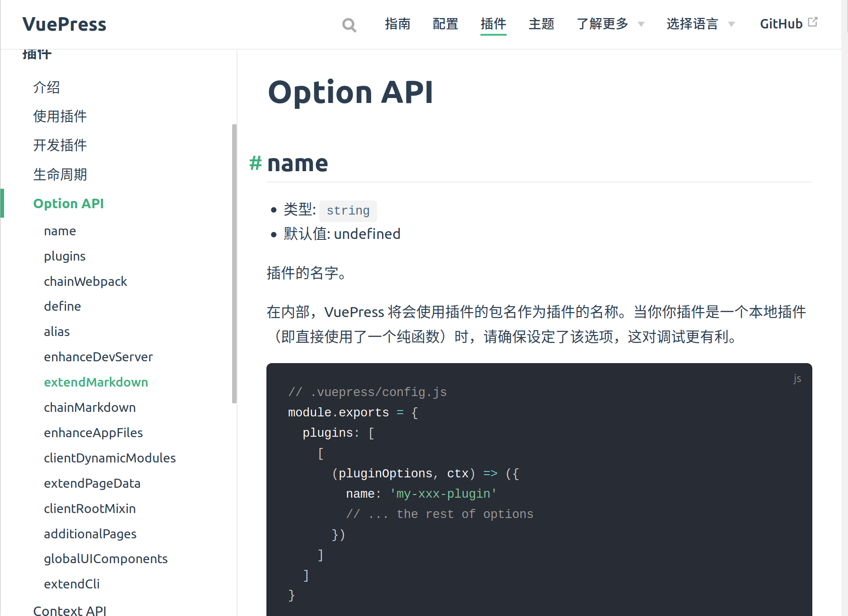Jump to enhanceDevServer in sidebar
The width and height of the screenshot is (848, 616).
[98, 357]
